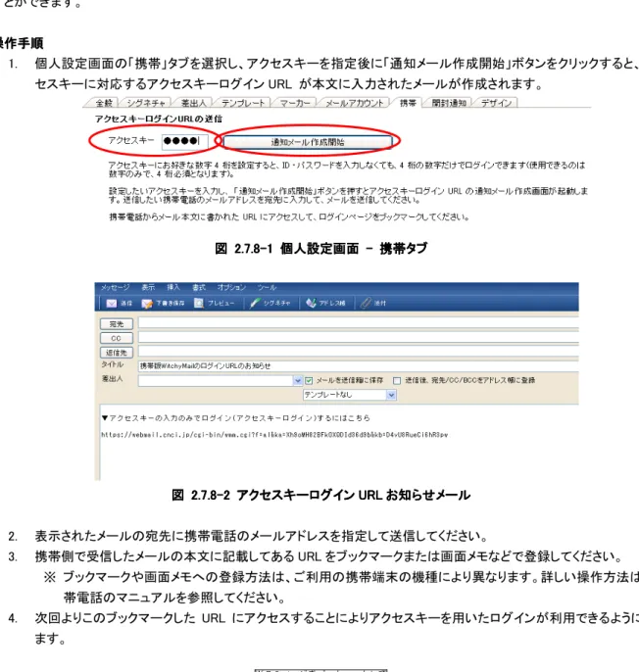The image size is (639, 672).
Task: Click the webmail login URL in mail body
Action: 274,435
